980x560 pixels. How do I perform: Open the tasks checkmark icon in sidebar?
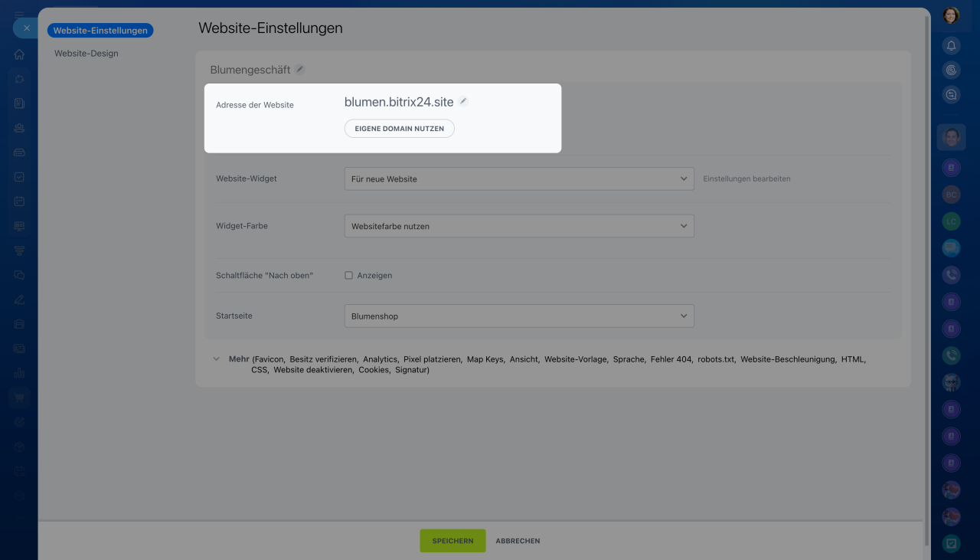(x=19, y=177)
